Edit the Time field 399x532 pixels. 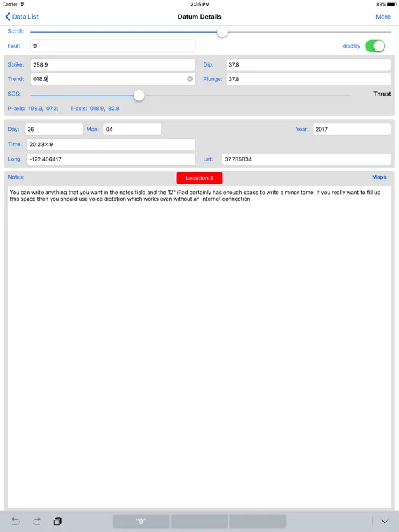pyautogui.click(x=111, y=144)
